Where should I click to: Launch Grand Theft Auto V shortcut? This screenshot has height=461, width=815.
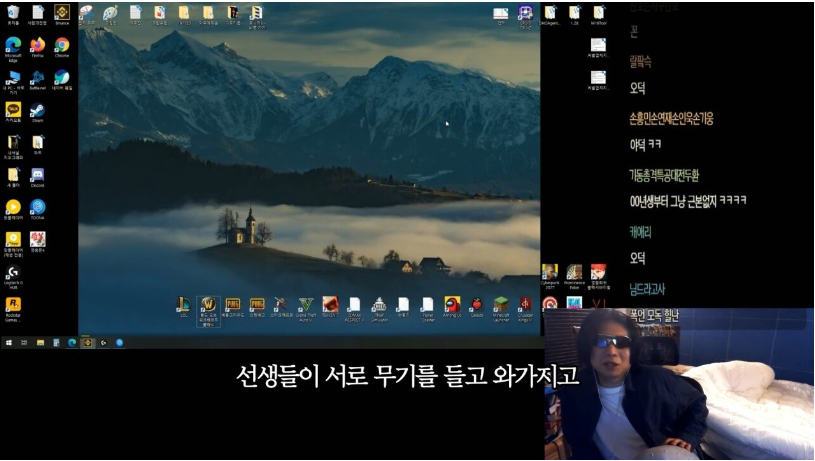306,309
